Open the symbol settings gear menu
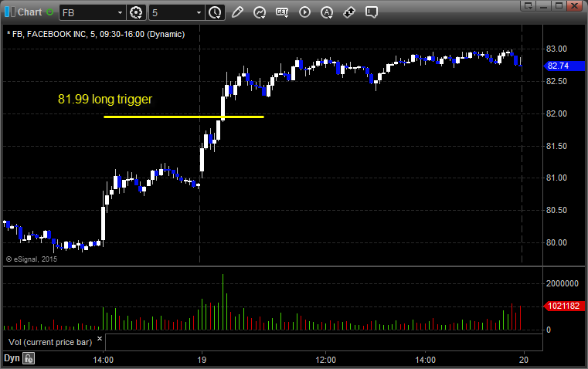The width and height of the screenshot is (588, 369). 136,12
